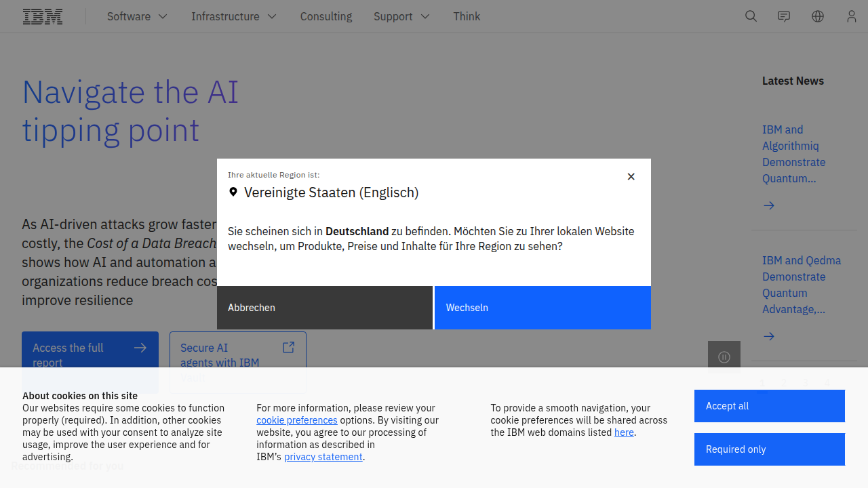
Task: Click the IBM logo in header
Action: tap(43, 16)
